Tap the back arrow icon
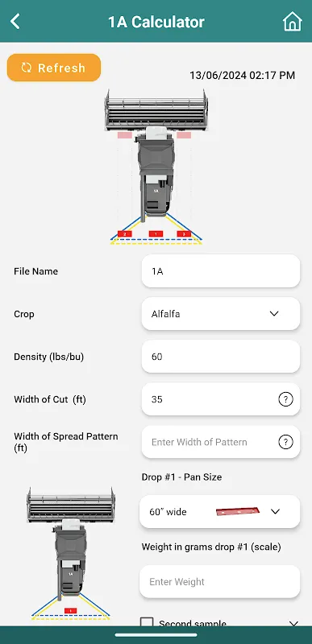The width and height of the screenshot is (312, 644). point(15,22)
